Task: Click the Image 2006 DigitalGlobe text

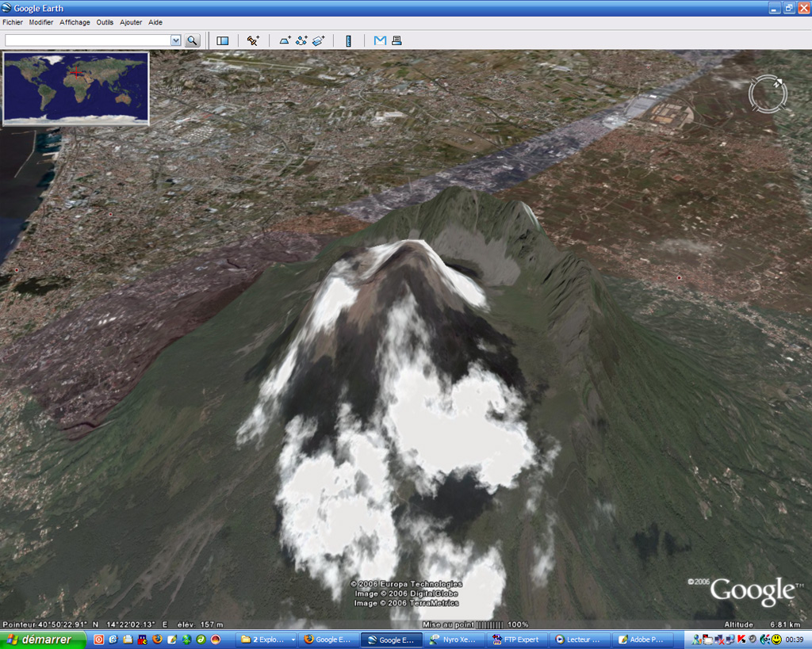Action: 406,594
